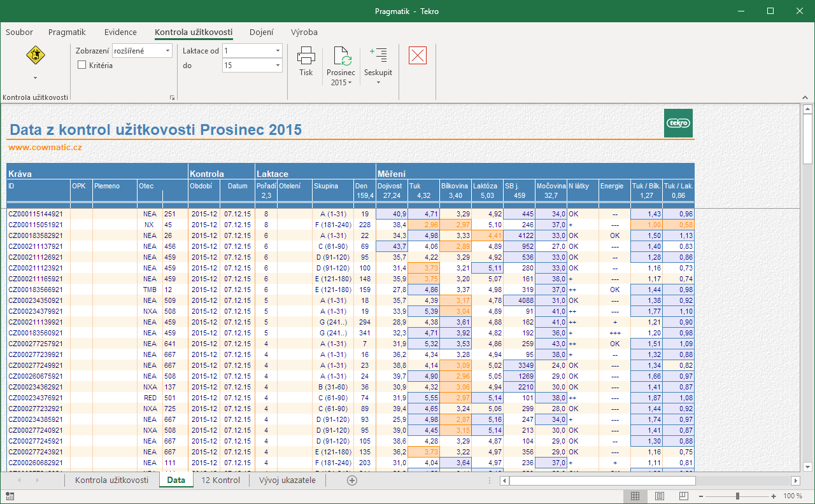Open the 12 Kontrol sheet tab

(220, 480)
